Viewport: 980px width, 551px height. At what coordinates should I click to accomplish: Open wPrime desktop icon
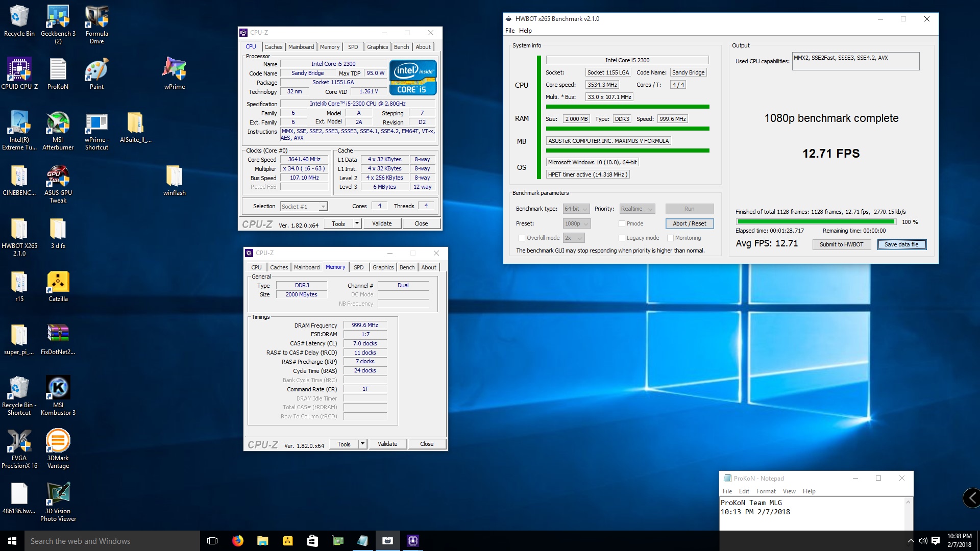(x=174, y=74)
